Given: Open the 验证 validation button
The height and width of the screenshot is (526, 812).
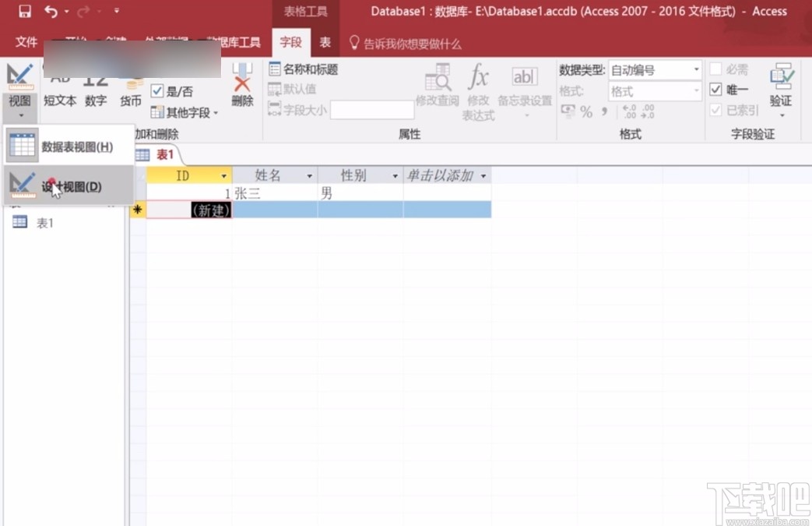Looking at the screenshot, I should [781, 86].
